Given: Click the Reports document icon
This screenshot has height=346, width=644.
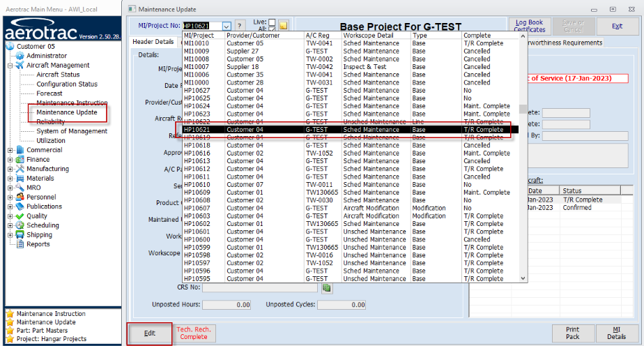Looking at the screenshot, I should (x=20, y=244).
